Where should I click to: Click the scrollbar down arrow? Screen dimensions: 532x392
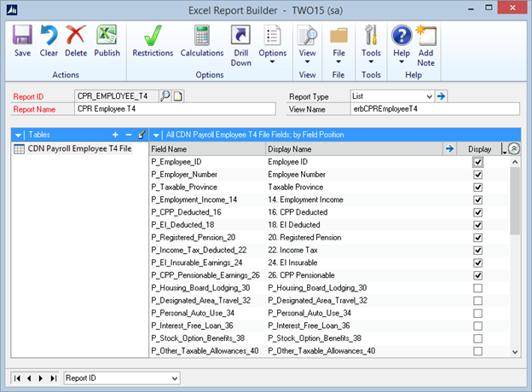click(515, 352)
